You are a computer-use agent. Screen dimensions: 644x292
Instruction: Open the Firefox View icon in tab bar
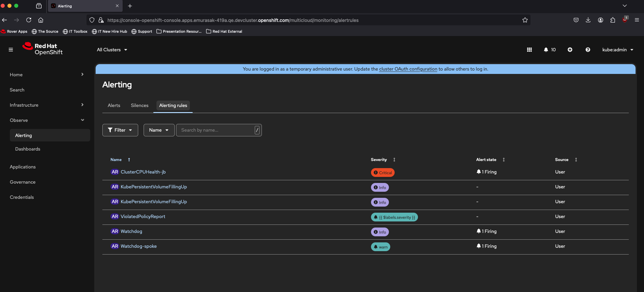pyautogui.click(x=39, y=6)
